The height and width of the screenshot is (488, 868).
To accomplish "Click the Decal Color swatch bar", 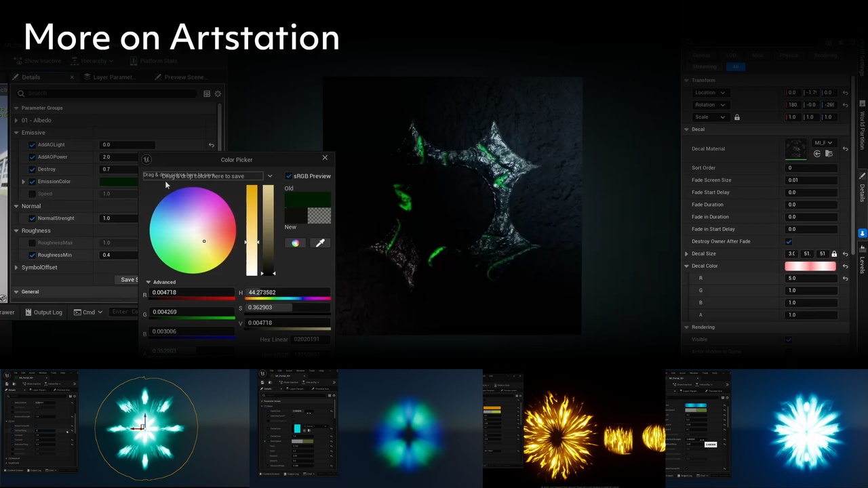I will click(x=810, y=266).
